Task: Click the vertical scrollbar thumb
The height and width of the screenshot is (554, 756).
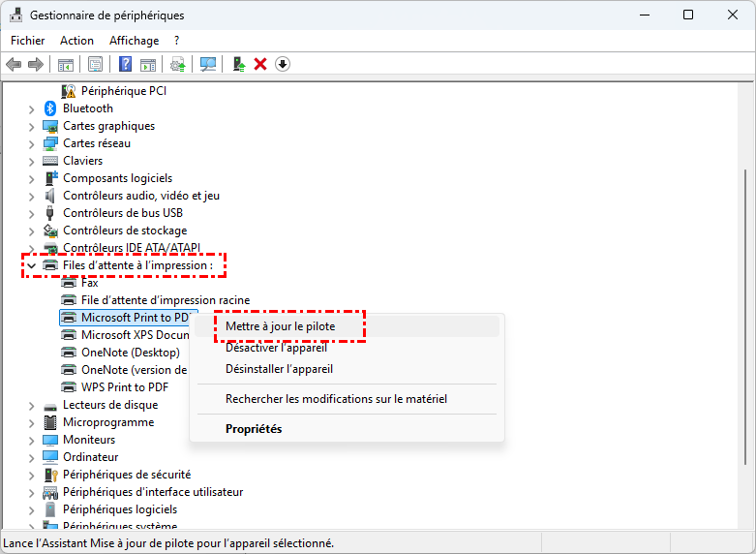Action: [x=747, y=317]
